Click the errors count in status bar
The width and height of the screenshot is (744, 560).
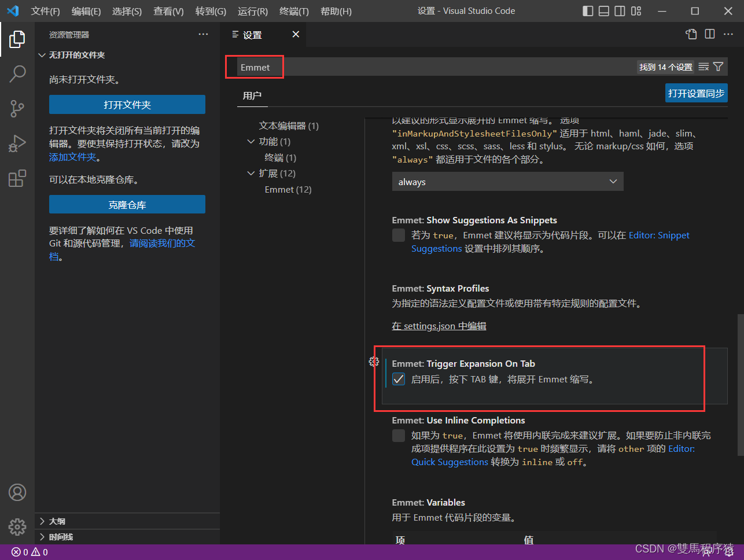click(20, 552)
